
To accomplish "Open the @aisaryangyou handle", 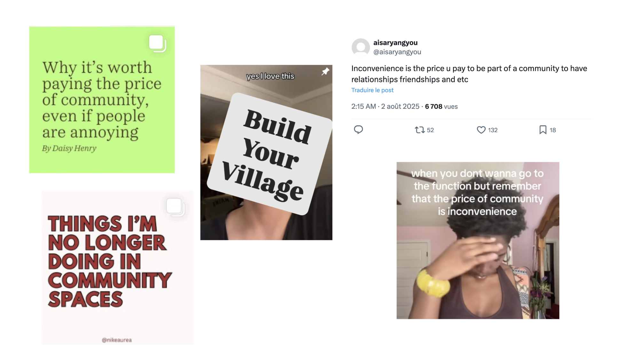I will pyautogui.click(x=397, y=52).
